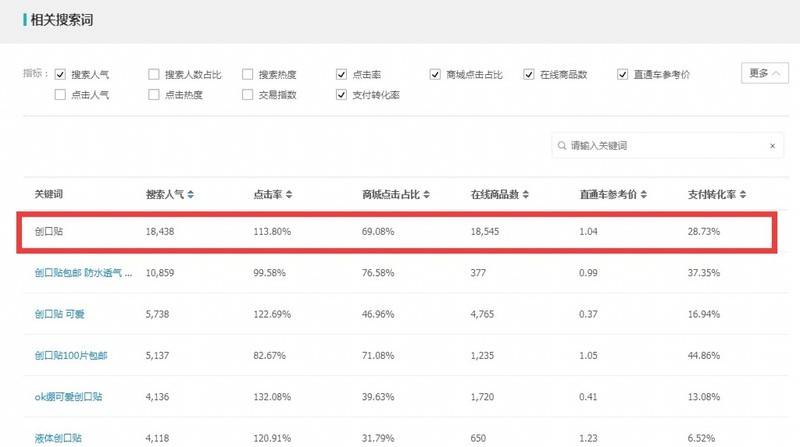Clear the keyword search box with the × icon
The width and height of the screenshot is (800, 447).
772,146
